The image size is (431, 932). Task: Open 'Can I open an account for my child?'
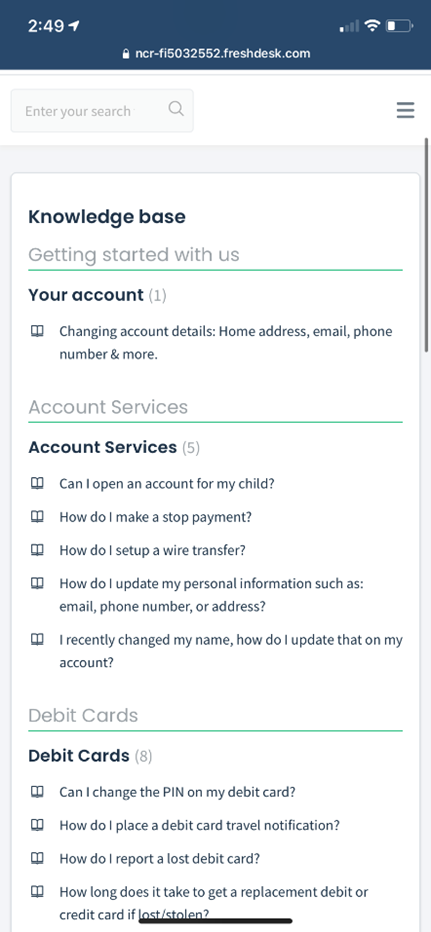[x=166, y=483]
